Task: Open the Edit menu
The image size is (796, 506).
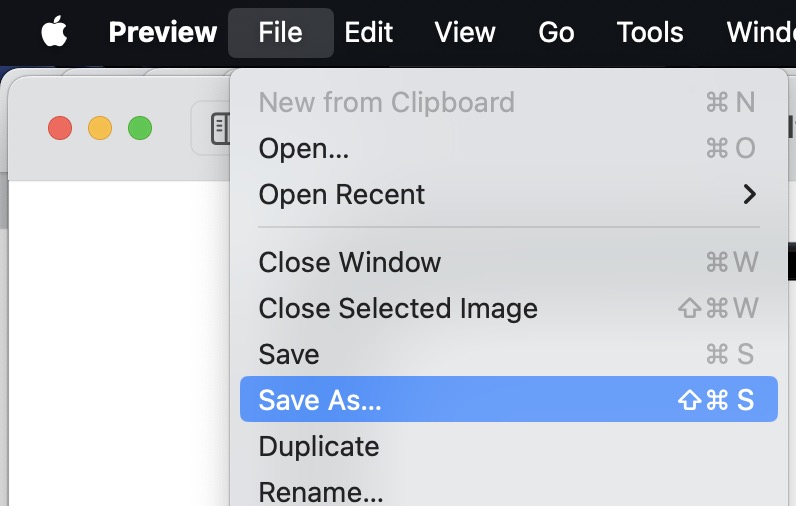Action: 368,32
